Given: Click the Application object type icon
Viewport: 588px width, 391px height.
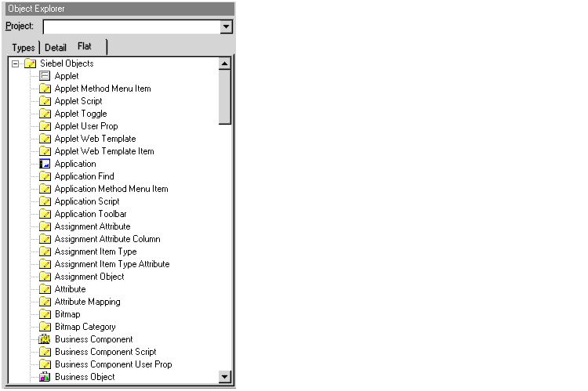Looking at the screenshot, I should click(45, 164).
